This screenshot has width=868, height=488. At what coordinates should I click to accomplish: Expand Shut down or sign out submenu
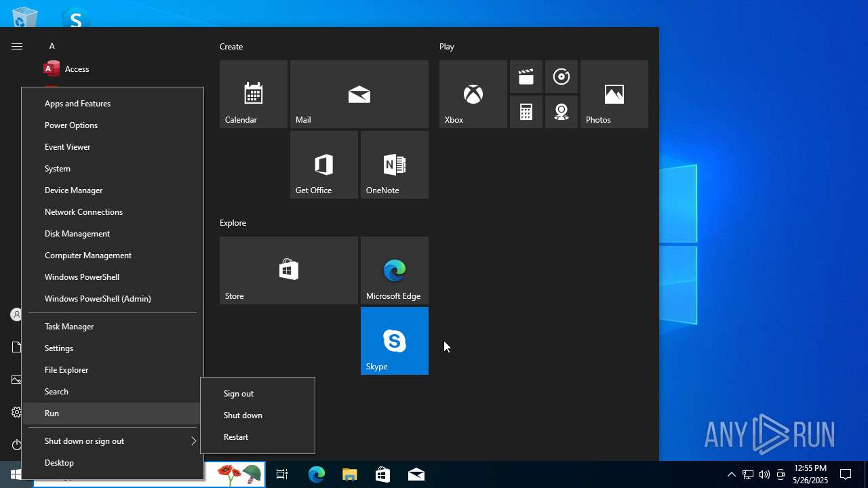pos(113,441)
